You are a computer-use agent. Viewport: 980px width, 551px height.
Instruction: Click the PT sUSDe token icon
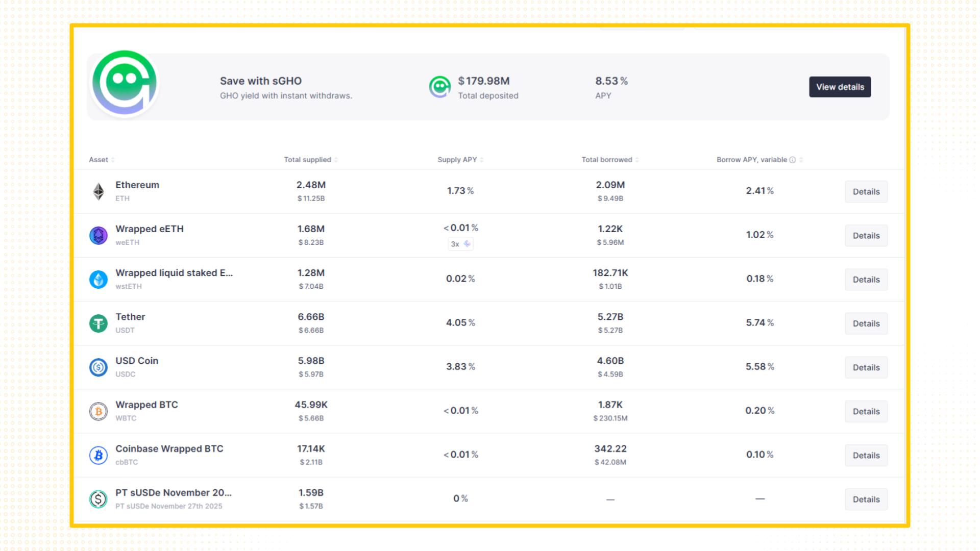tap(99, 499)
